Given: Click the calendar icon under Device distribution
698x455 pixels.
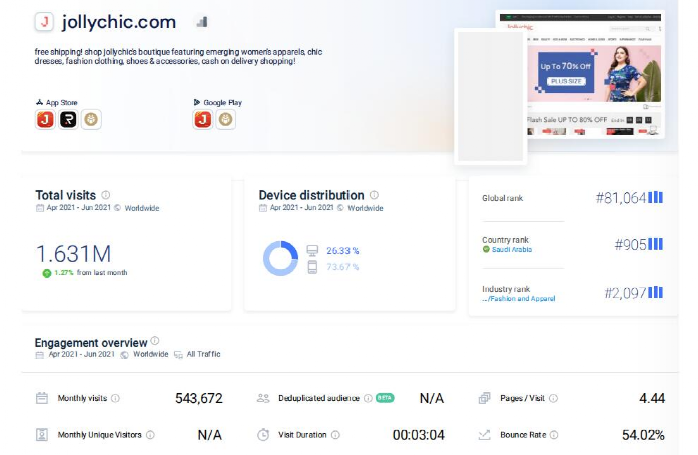Looking at the screenshot, I should click(263, 208).
